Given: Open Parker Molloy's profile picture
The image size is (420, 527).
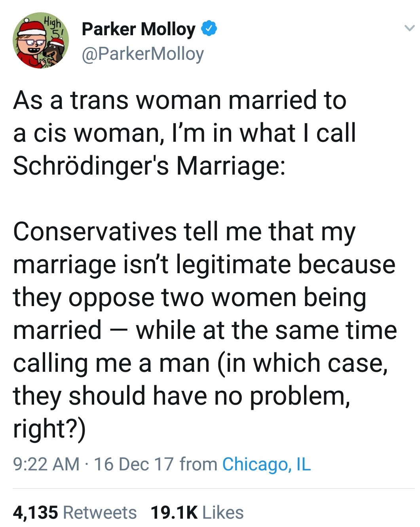Looking at the screenshot, I should tap(40, 40).
